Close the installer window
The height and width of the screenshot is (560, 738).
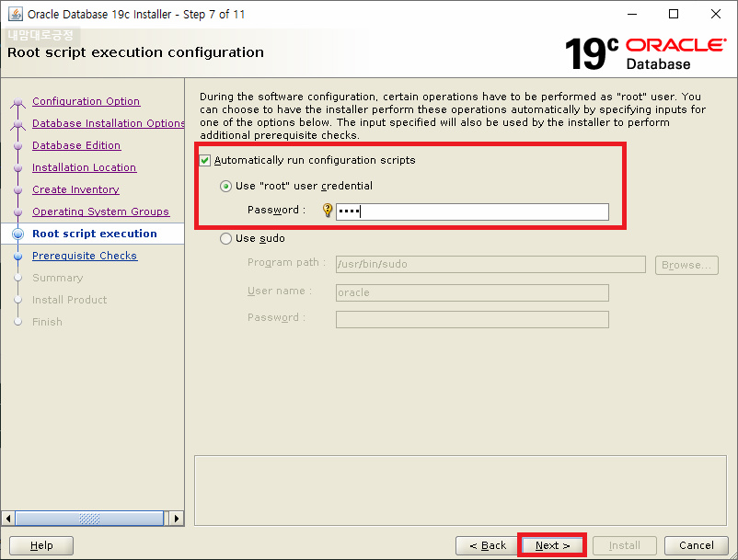click(x=715, y=14)
